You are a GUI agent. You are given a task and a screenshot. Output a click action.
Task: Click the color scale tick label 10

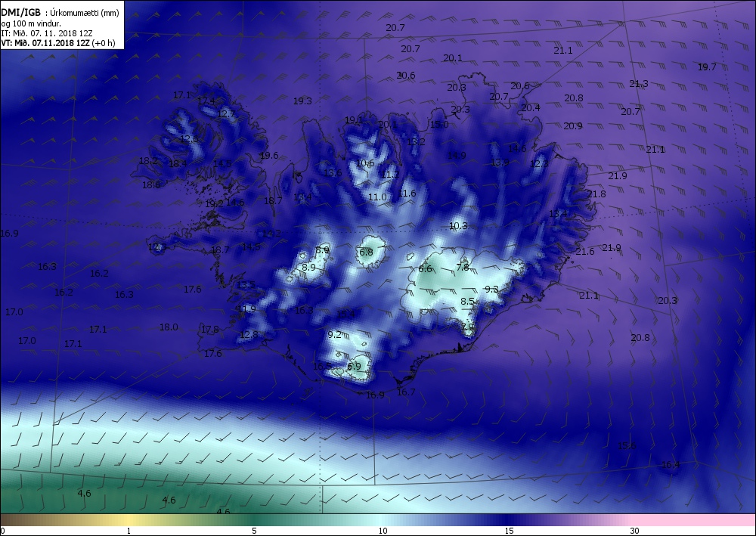(x=383, y=531)
